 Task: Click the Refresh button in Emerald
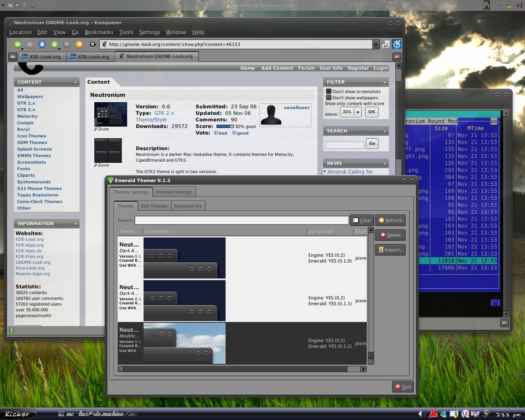[x=390, y=220]
